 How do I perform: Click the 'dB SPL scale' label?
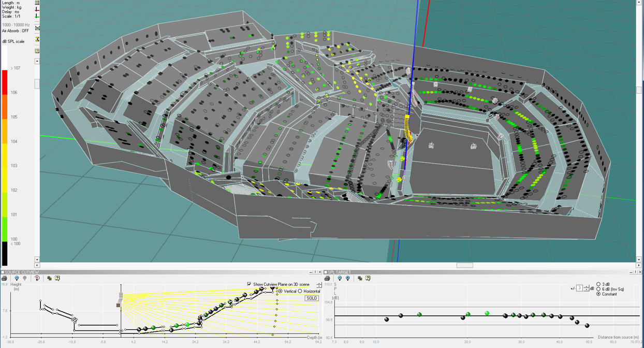tap(13, 41)
